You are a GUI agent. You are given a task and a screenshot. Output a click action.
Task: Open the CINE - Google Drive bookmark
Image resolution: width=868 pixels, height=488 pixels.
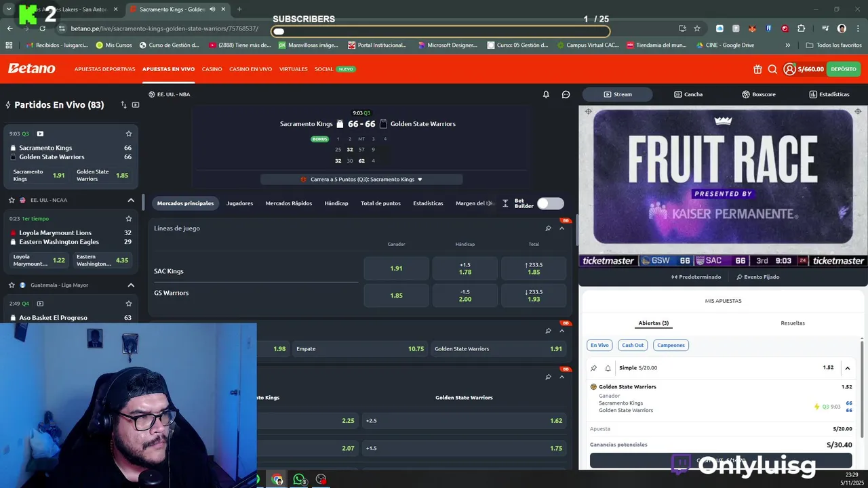725,45
